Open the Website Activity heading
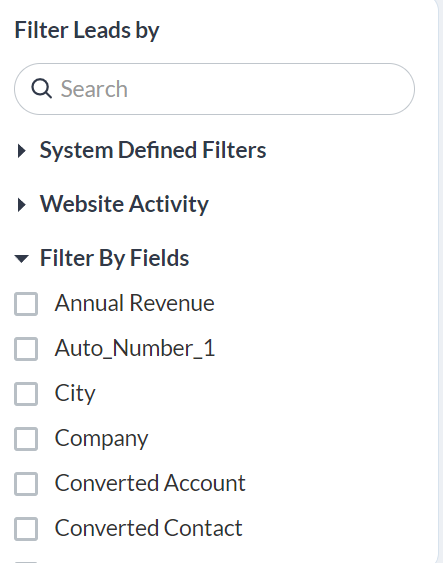Image resolution: width=443 pixels, height=563 pixels. (124, 204)
